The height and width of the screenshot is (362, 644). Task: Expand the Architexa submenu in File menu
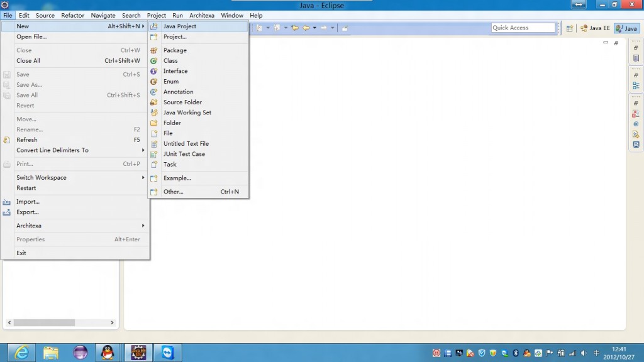pyautogui.click(x=143, y=226)
